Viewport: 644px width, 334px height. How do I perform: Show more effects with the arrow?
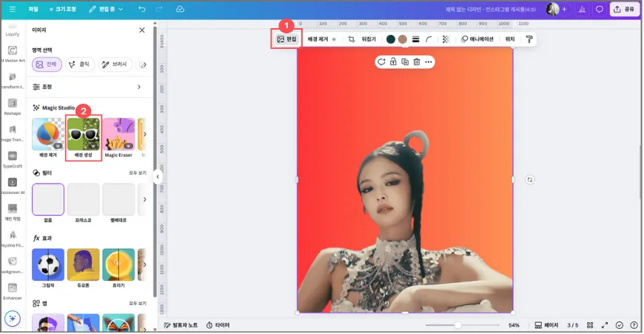[144, 264]
